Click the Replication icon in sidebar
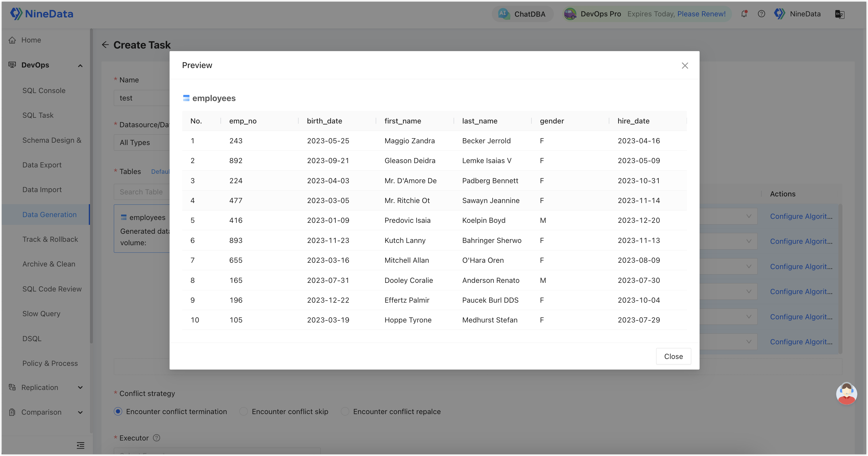The image size is (868, 456). 12,387
